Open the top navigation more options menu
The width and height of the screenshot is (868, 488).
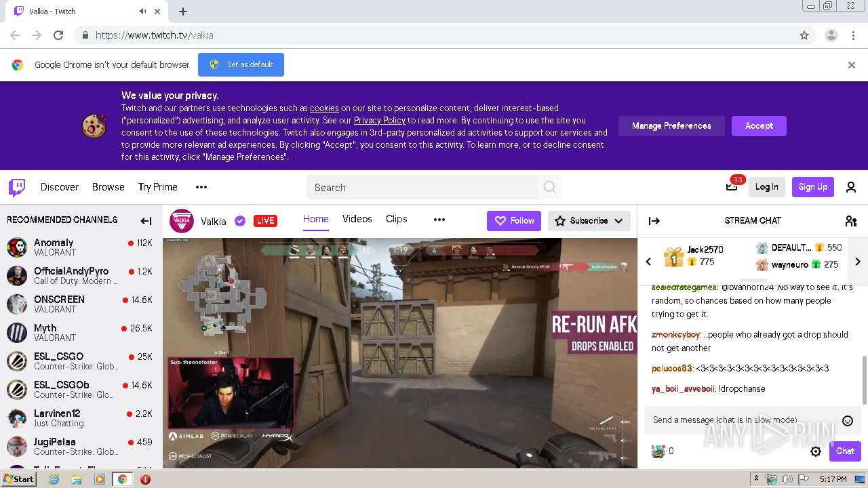tap(201, 187)
